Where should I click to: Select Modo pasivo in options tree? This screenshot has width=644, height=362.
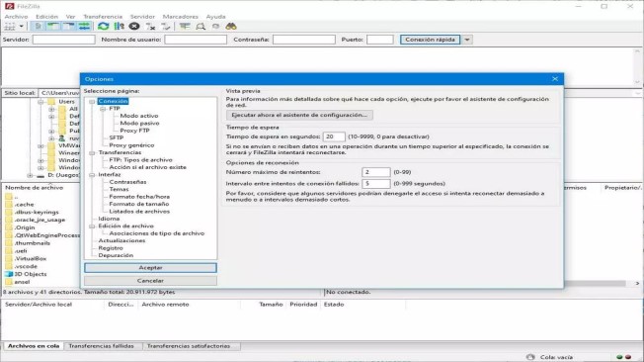tap(139, 123)
